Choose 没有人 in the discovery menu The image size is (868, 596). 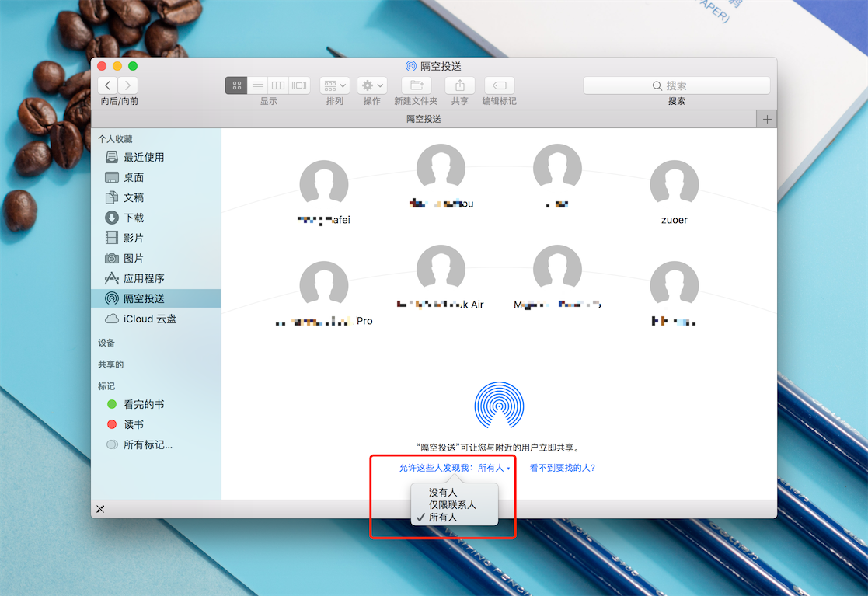tap(455, 492)
